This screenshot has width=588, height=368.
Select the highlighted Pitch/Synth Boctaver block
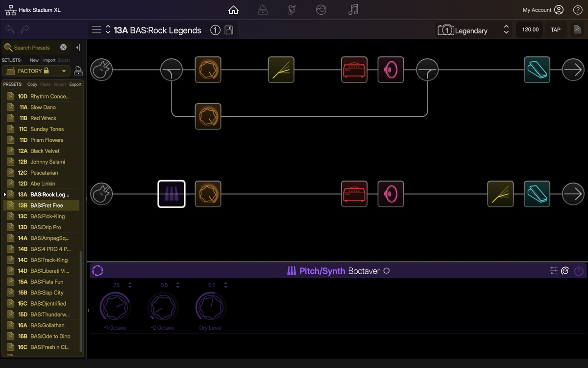pos(171,194)
